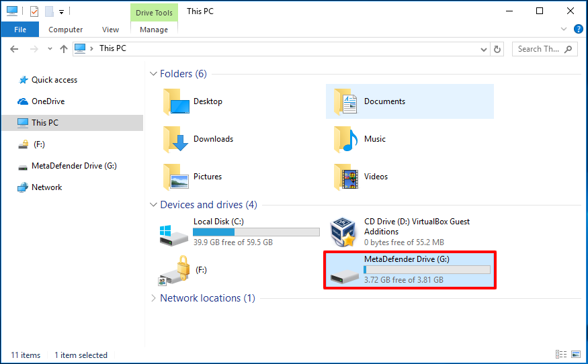
Task: Select the Downloads folder icon
Action: [x=176, y=139]
